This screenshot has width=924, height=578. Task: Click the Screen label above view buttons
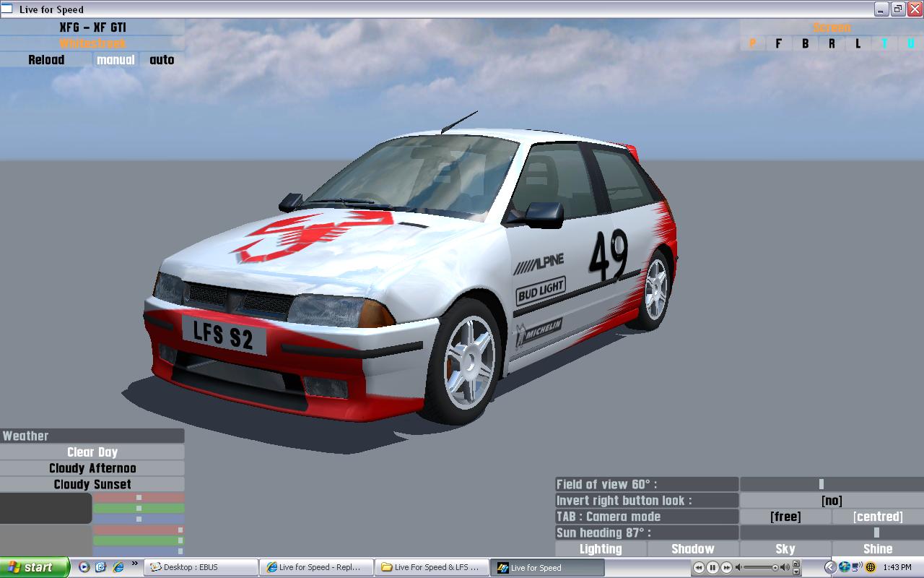(x=832, y=27)
